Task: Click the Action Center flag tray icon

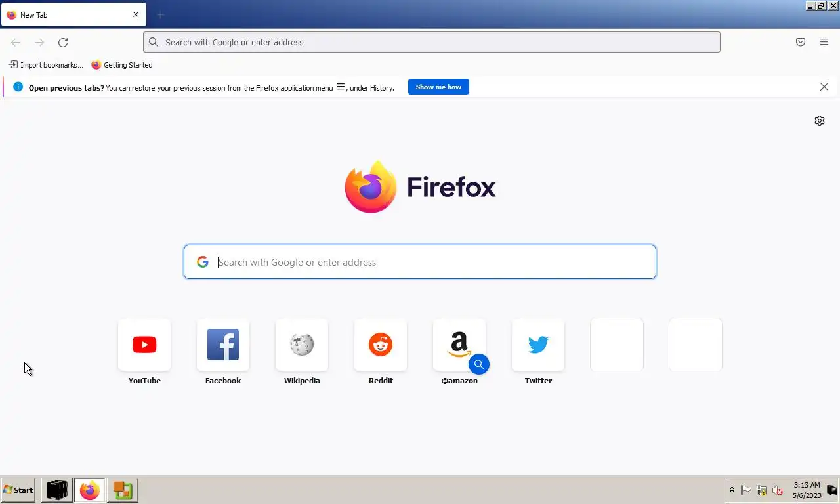Action: 746,490
